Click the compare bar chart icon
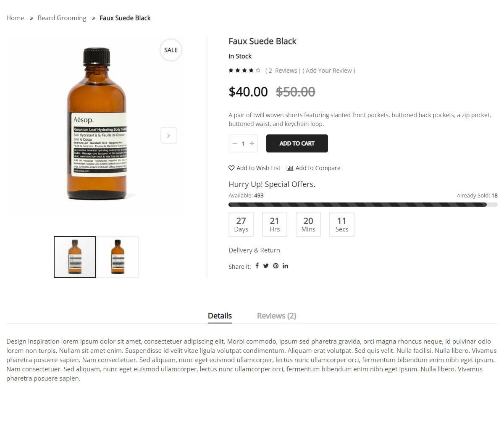Screen dimensions: 504x423 (x=290, y=168)
